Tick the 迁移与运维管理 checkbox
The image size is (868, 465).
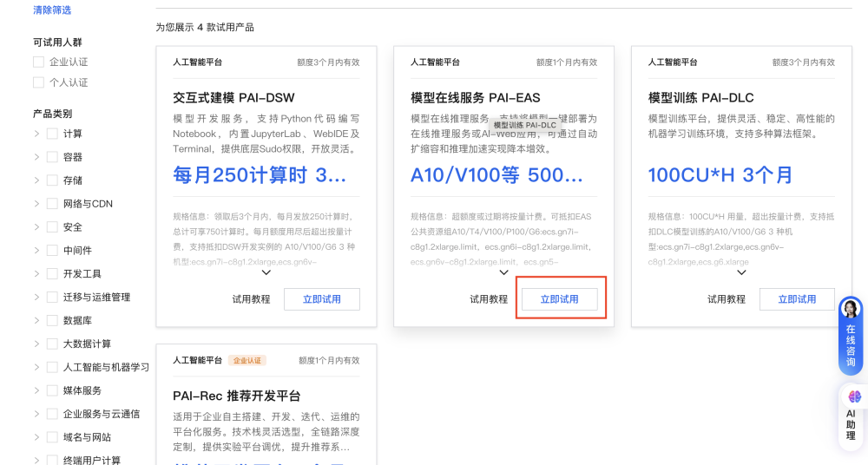click(52, 298)
